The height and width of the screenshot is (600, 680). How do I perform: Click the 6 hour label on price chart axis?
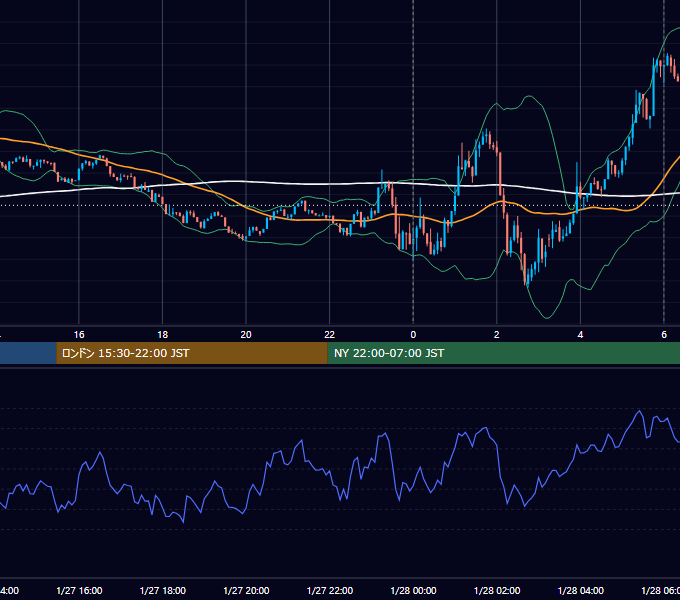click(664, 335)
